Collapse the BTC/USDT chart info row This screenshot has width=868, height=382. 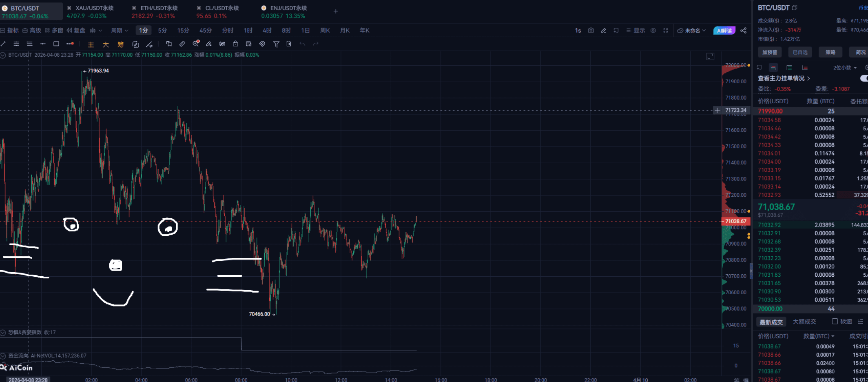click(3, 55)
